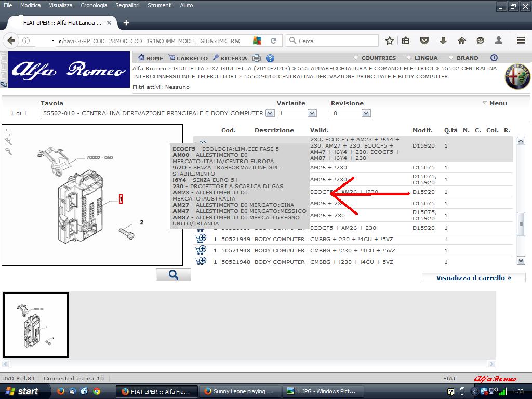This screenshot has height=399, width=532.
Task: Open the Strumenti menu
Action: pos(159,5)
